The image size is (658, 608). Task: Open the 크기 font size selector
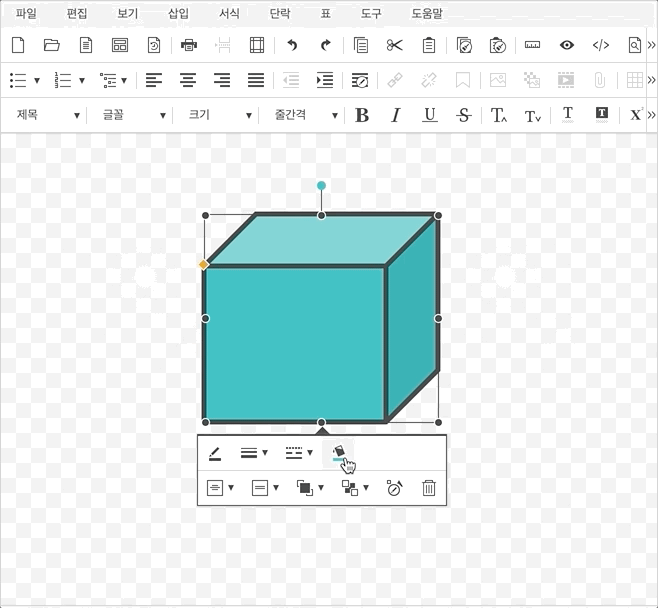click(x=213, y=115)
